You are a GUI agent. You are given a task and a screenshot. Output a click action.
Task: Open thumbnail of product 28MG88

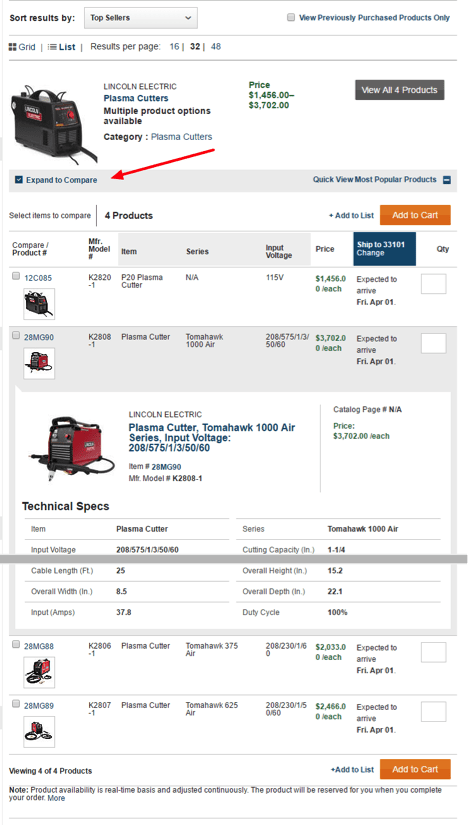(x=39, y=672)
